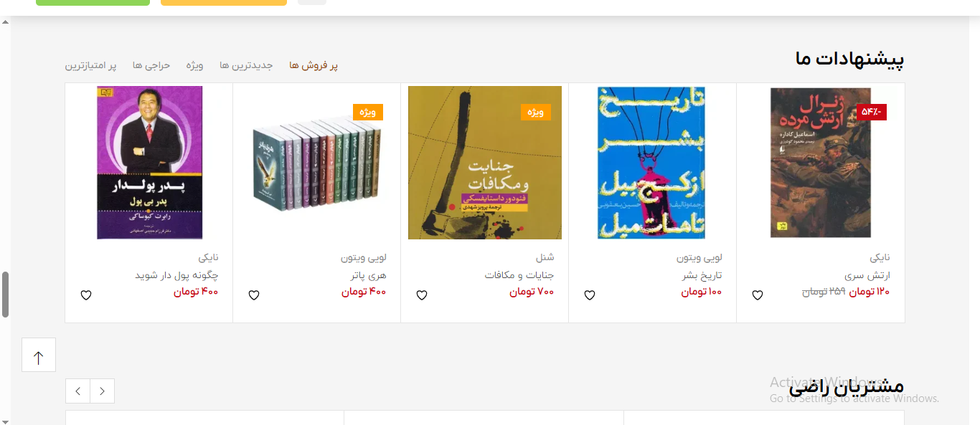980x425 pixels.
Task: Switch to the جدیدترین ها tab
Action: [x=246, y=65]
